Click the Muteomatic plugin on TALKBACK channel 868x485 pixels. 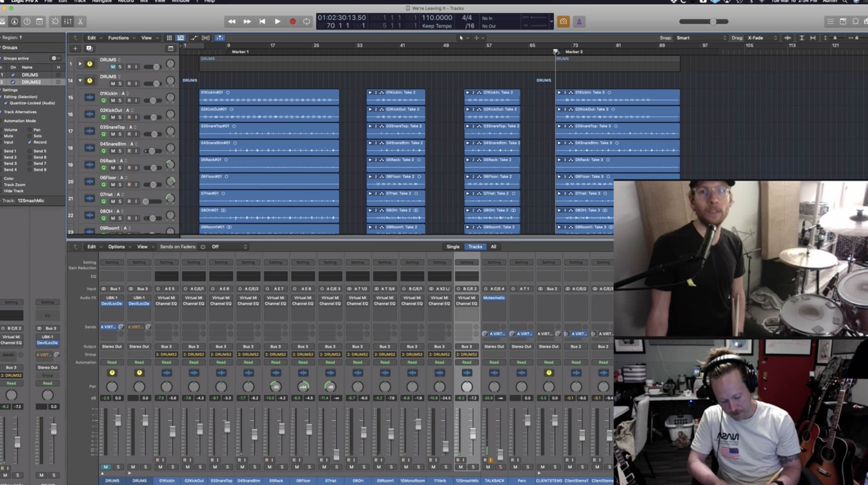[494, 298]
